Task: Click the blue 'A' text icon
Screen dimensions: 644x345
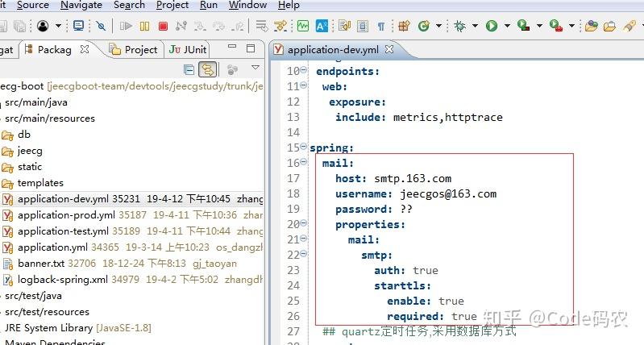Action: [x=322, y=27]
